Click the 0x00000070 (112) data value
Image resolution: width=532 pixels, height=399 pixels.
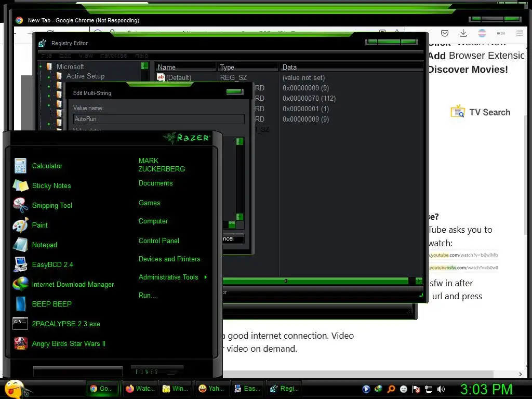(x=309, y=98)
